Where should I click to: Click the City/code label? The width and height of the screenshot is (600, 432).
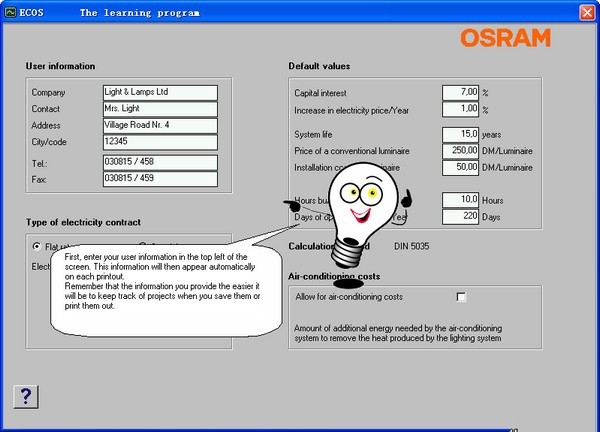tap(49, 142)
